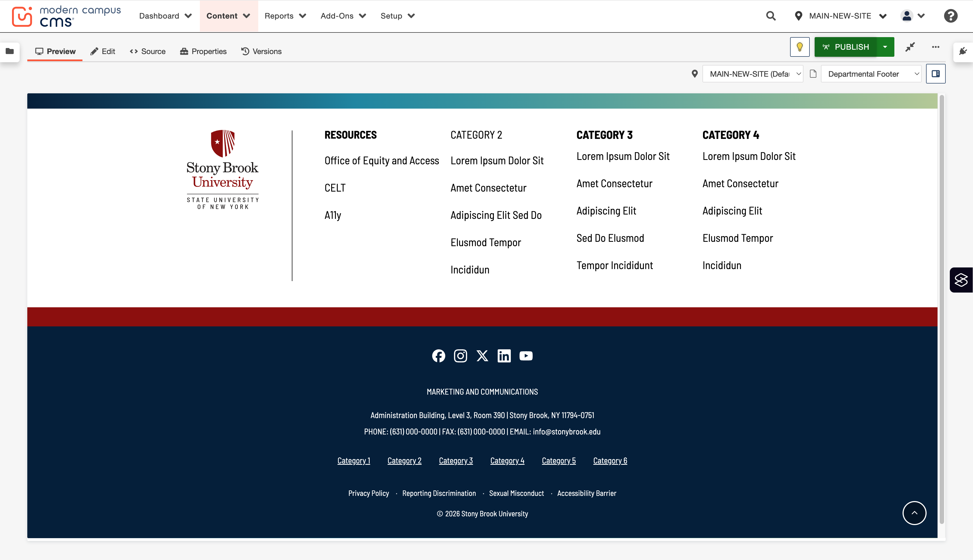
Task: Expand the Setup menu
Action: point(397,16)
